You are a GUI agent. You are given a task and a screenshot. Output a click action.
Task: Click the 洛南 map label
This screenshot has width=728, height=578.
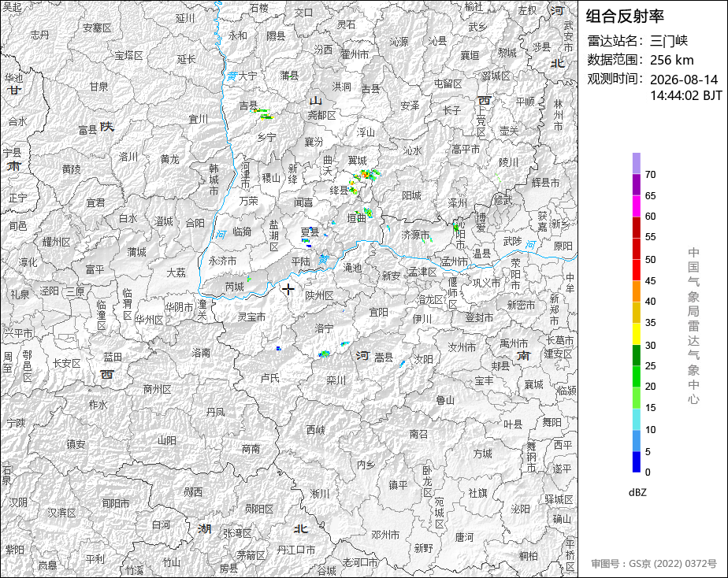click(201, 353)
